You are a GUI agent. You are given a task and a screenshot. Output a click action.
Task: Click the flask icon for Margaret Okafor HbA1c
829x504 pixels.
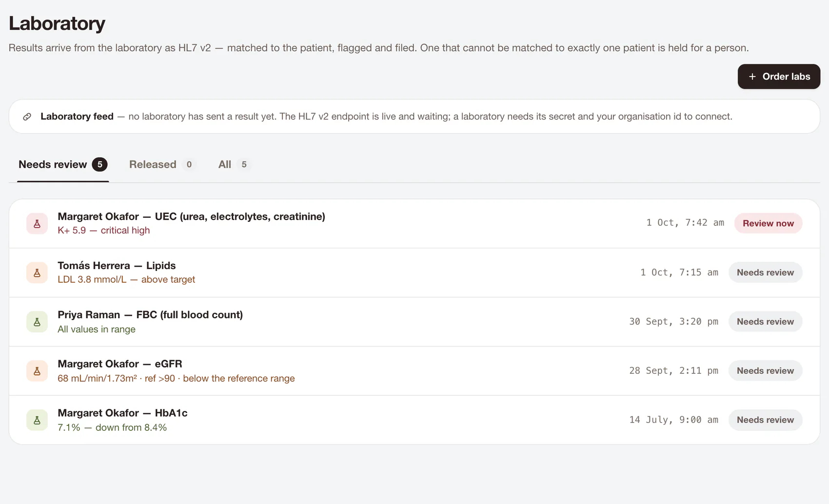pyautogui.click(x=37, y=420)
